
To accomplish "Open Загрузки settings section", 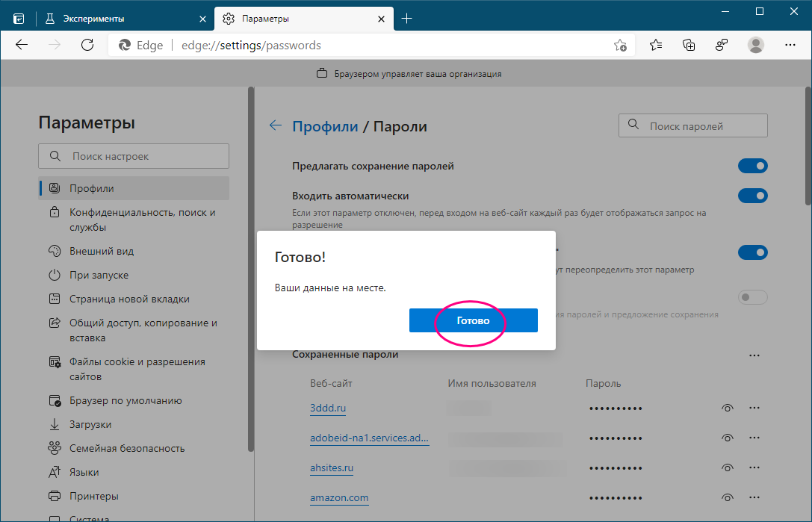I will tap(134, 424).
